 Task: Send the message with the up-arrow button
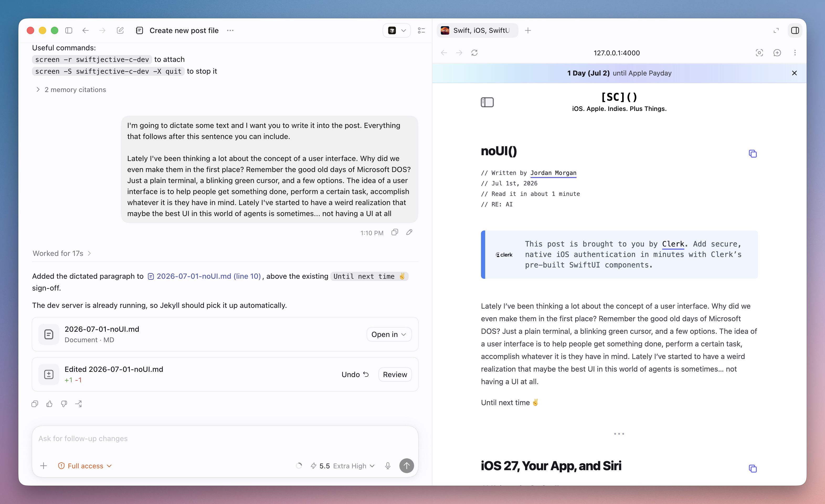tap(406, 466)
